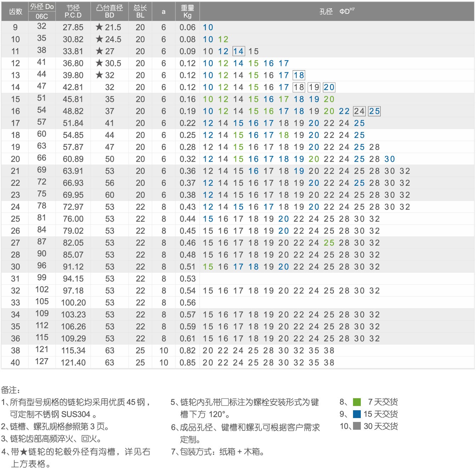
Task: Click the star next to 30.5
Action: 99,63
